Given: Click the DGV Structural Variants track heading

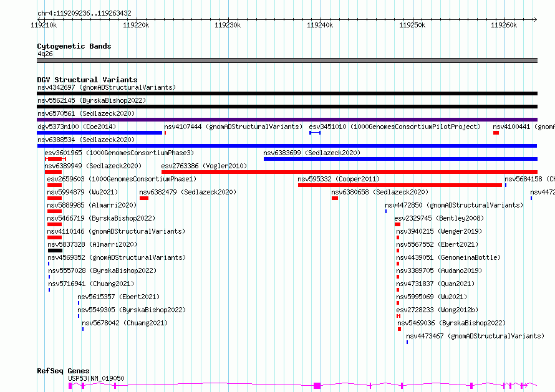Looking at the screenshot, I should tap(87, 80).
